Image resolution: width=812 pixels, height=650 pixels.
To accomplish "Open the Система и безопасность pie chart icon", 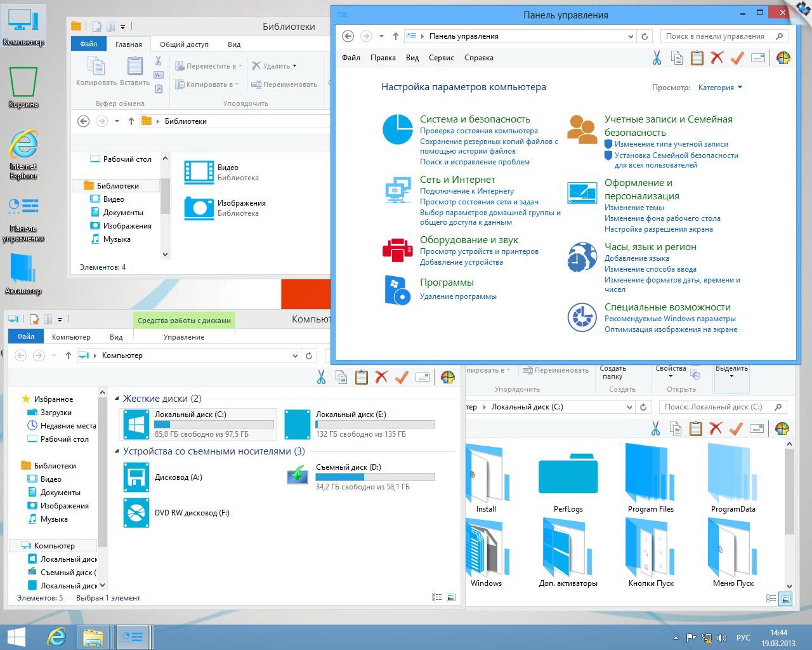I will click(398, 129).
